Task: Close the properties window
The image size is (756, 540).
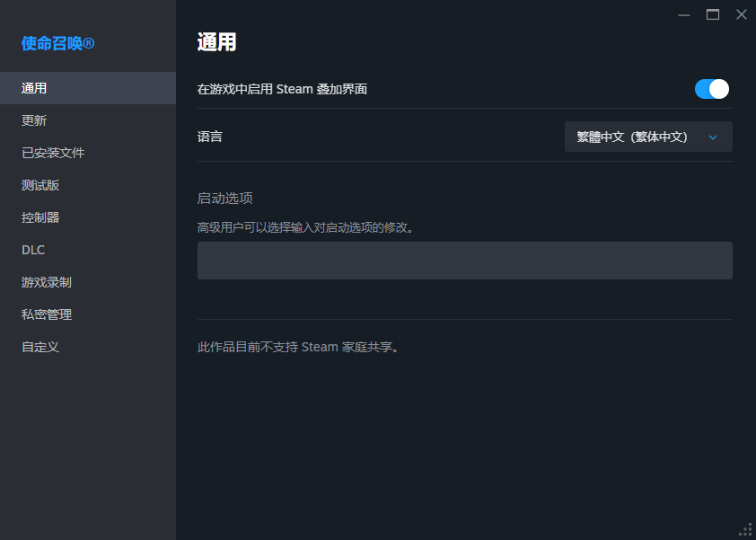Action: (x=741, y=14)
